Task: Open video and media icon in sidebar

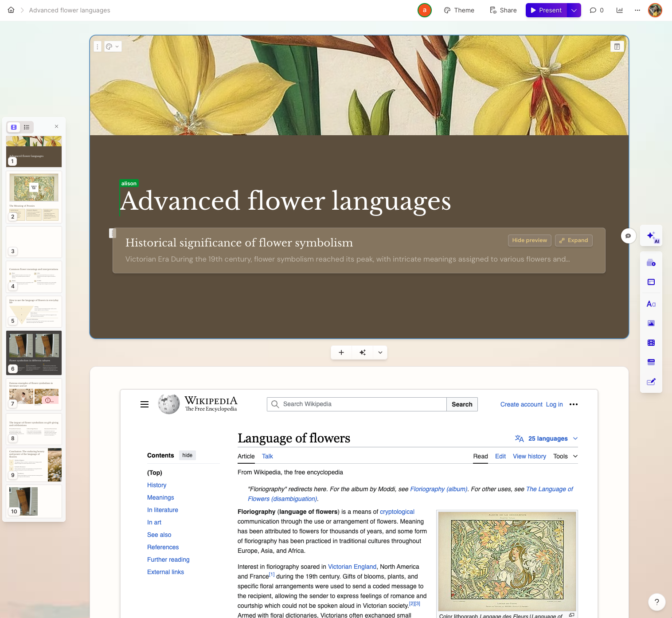Action: (651, 343)
